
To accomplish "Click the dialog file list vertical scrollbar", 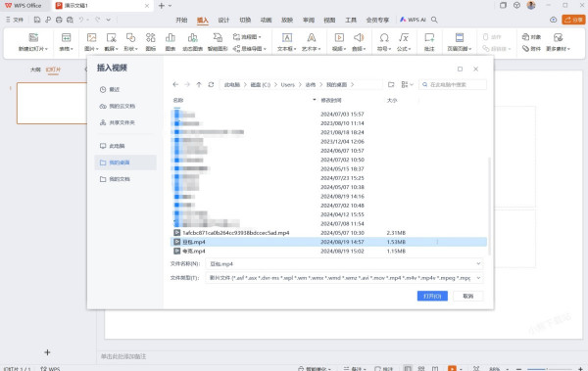I will (489, 207).
